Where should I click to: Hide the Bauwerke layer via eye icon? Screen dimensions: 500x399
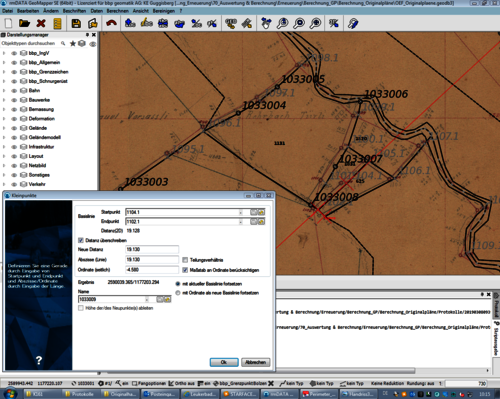click(x=14, y=100)
